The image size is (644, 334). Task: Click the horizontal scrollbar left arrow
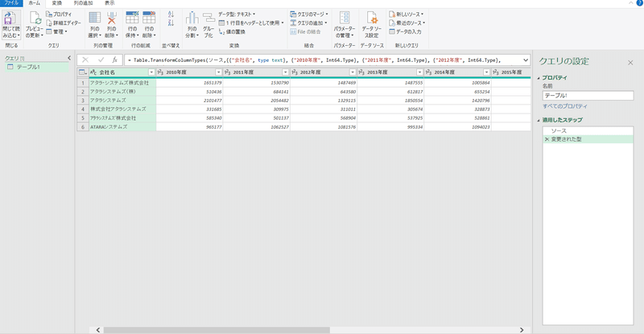point(97,330)
